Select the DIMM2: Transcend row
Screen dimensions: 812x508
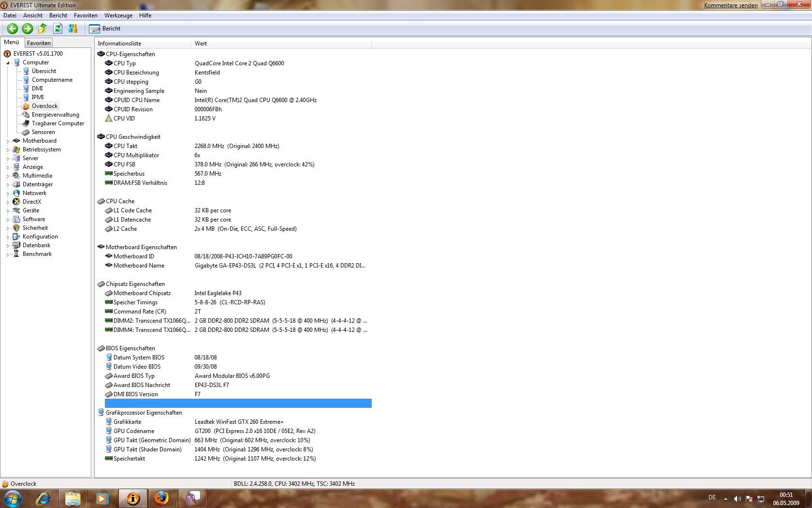click(238, 321)
